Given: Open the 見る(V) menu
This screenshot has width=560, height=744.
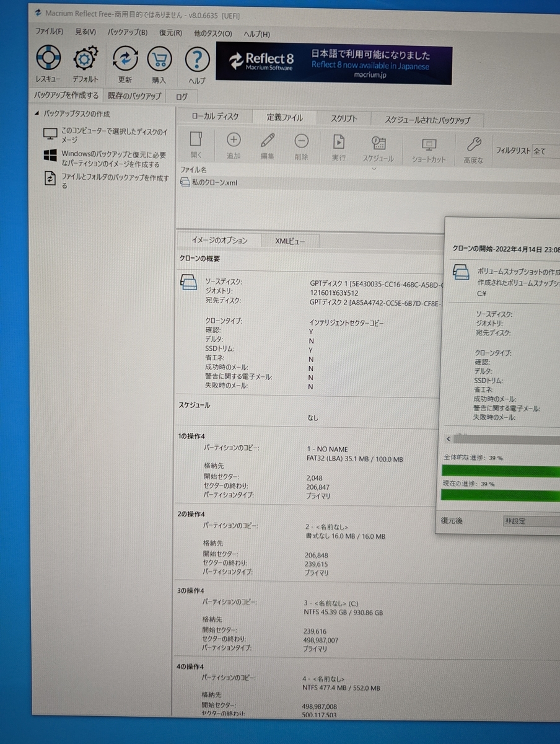Looking at the screenshot, I should [85, 32].
